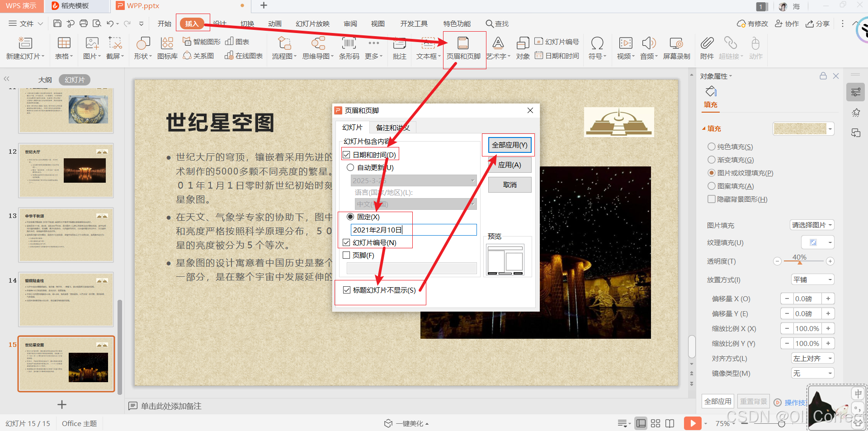
Task: Switch to slide sorter view icon
Action: coord(656,423)
